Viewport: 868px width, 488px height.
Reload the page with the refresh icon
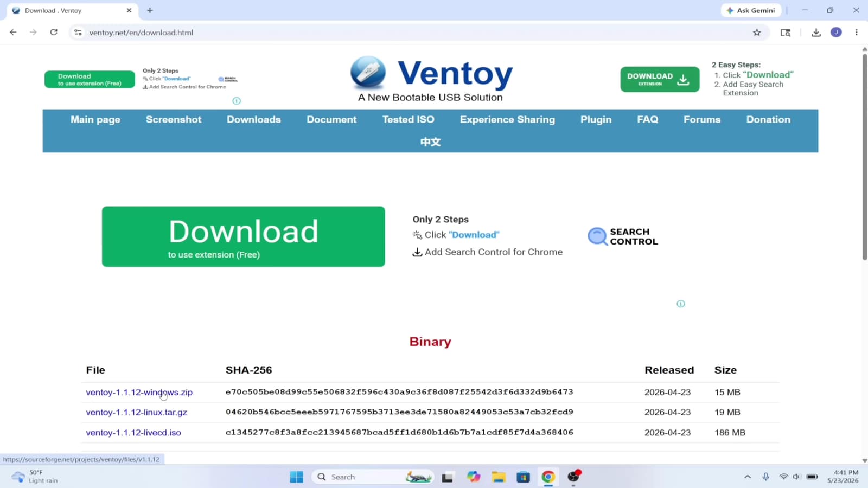(54, 33)
